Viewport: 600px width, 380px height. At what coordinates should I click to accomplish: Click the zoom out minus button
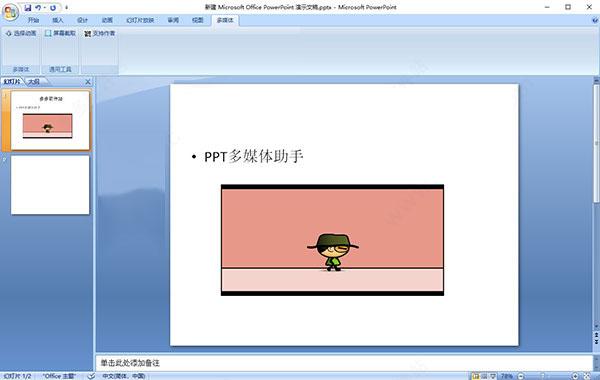click(521, 376)
